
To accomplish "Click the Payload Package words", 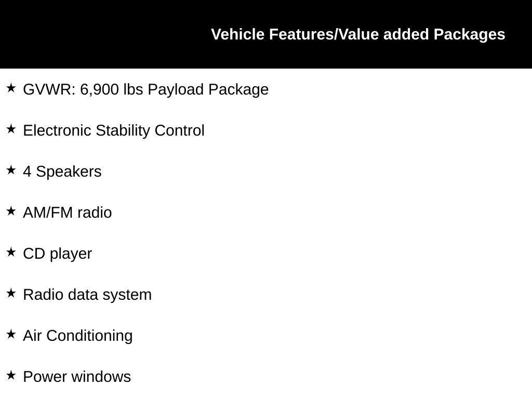I will pyautogui.click(x=208, y=89).
